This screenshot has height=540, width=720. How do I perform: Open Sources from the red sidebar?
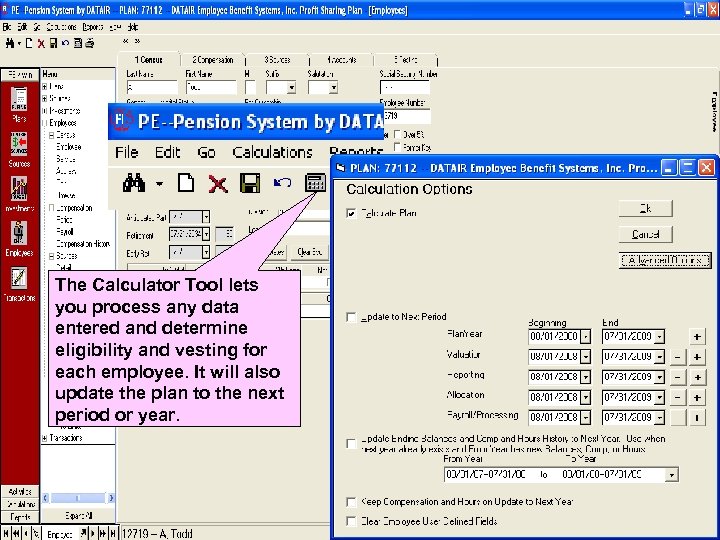point(19,150)
